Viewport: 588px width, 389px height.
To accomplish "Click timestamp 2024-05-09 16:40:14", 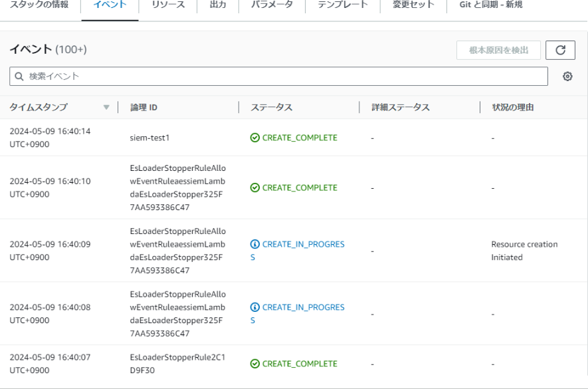I will click(x=50, y=138).
